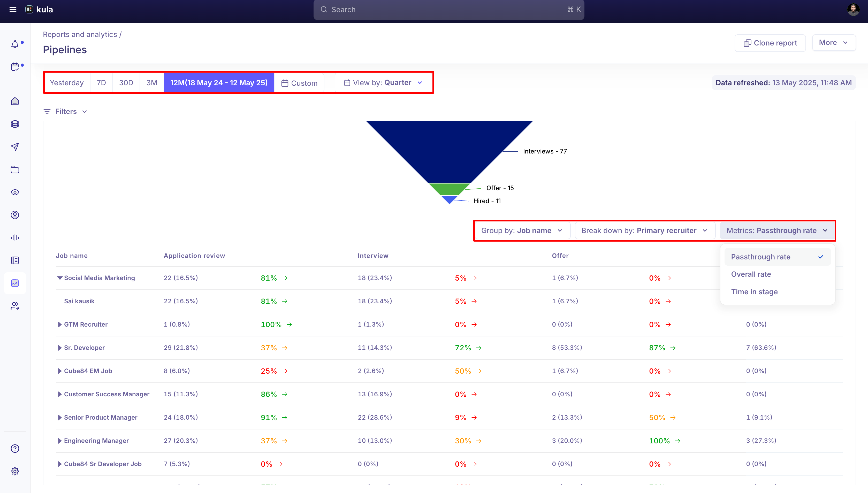The width and height of the screenshot is (868, 493).
Task: Click the paper plane sidebar icon
Action: click(x=15, y=147)
